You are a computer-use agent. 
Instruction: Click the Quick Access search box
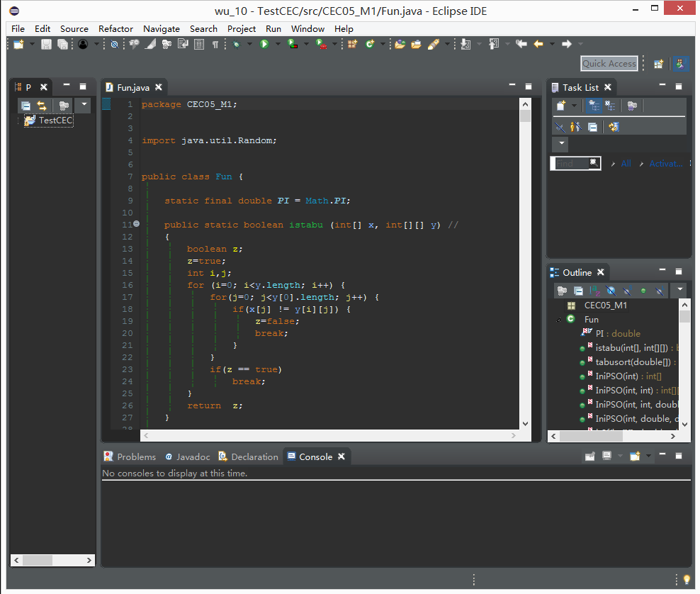point(609,64)
